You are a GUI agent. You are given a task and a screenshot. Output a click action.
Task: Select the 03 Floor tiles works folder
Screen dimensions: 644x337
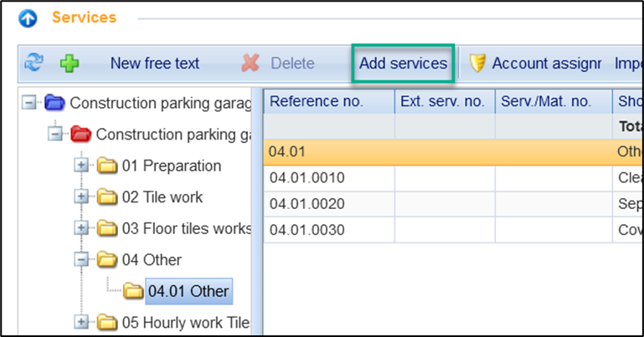(x=186, y=228)
